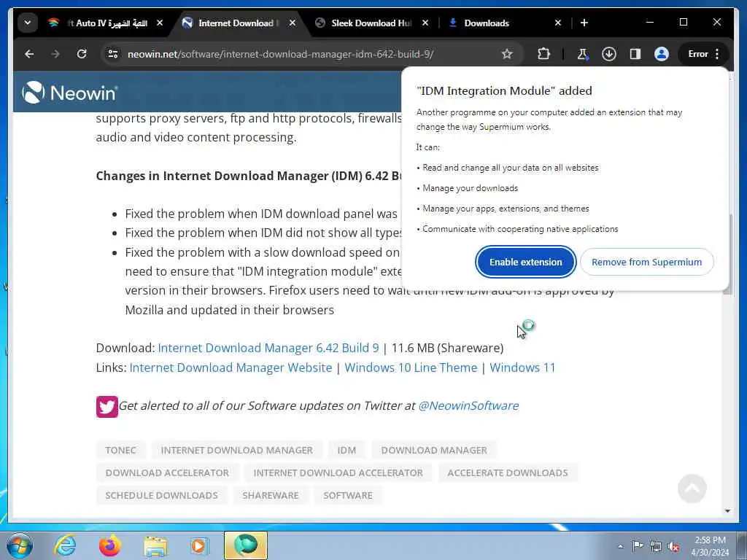Open a new tab with plus button
747x560 pixels.
584,23
